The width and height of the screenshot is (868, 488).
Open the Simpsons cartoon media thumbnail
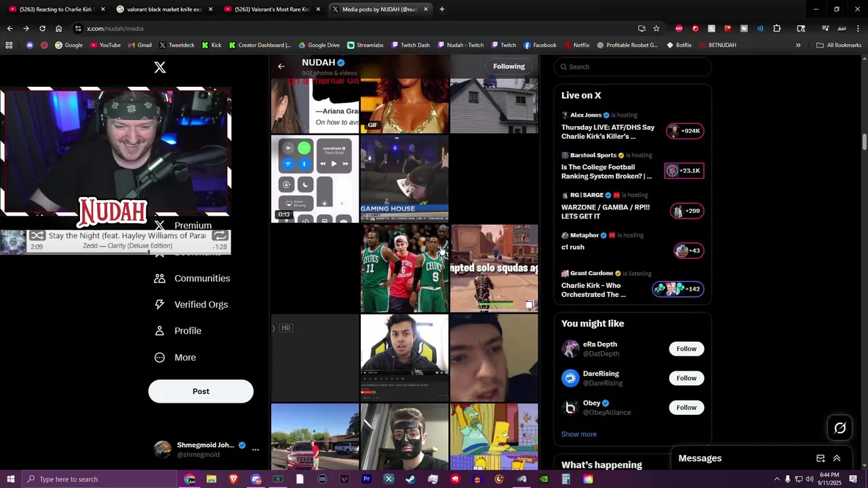pos(494,437)
